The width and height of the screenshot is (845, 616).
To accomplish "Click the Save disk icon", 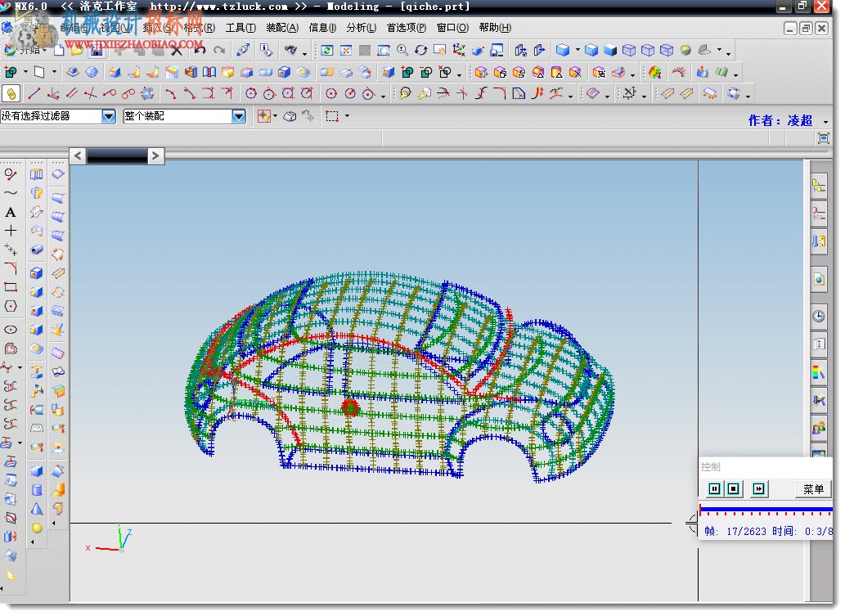I will (97, 50).
